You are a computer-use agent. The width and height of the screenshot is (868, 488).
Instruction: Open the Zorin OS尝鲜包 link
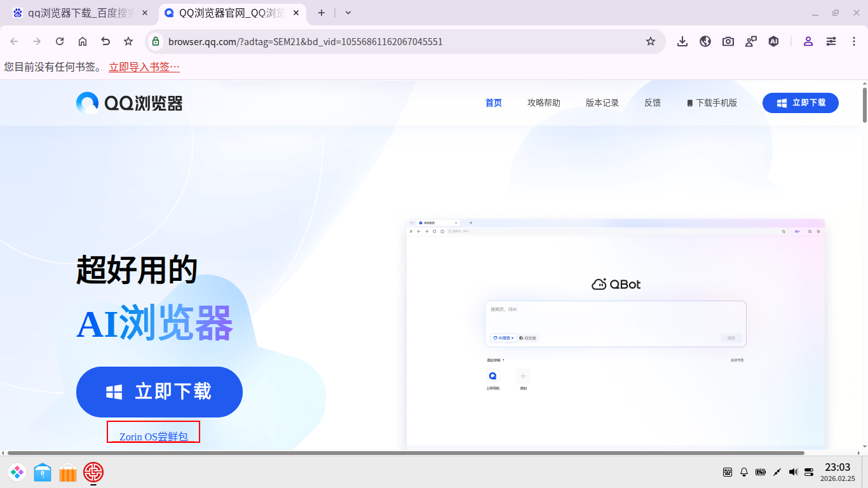point(153,437)
